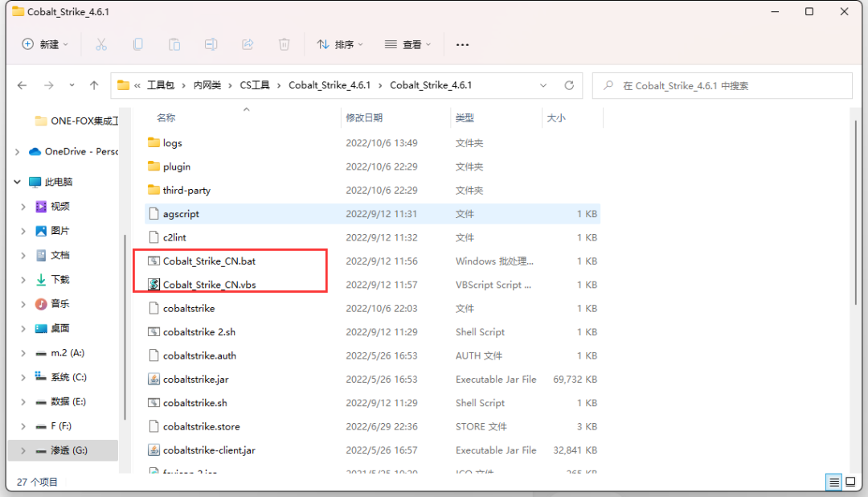The image size is (868, 497).
Task: Select 文档 in the navigation pane
Action: [52, 255]
